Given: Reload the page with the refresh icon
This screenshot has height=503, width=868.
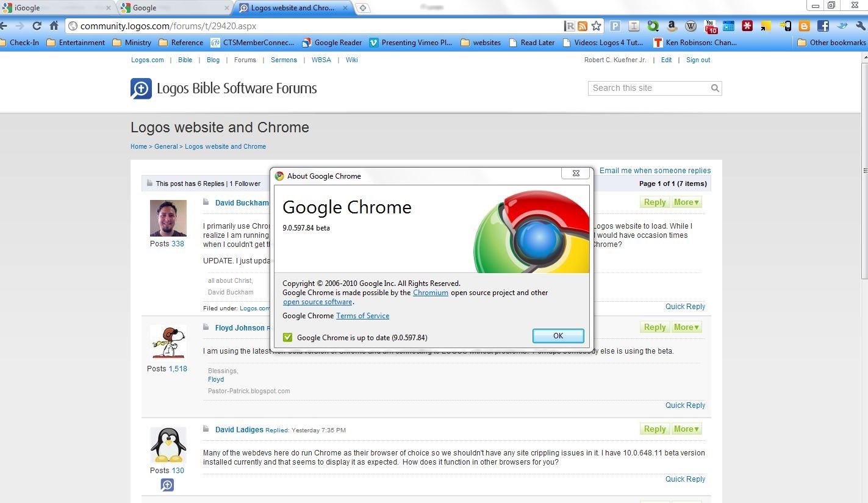Looking at the screenshot, I should (37, 26).
